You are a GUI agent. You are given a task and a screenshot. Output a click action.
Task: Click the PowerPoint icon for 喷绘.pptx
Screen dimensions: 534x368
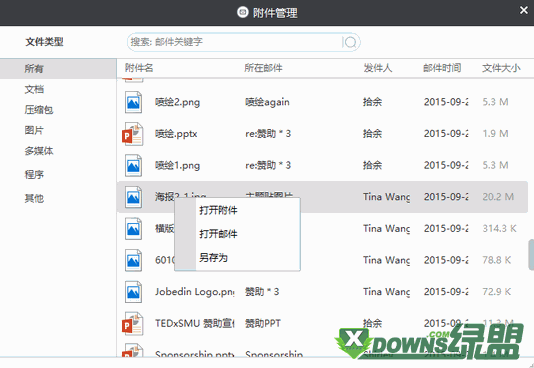pos(132,134)
